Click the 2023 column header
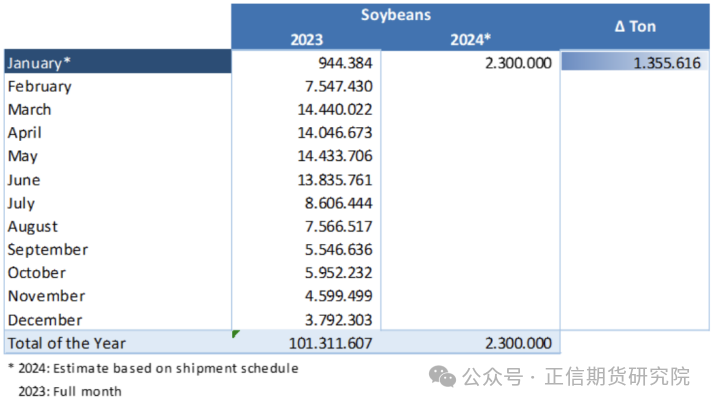Screen dimensions: 713x406 (x=306, y=40)
